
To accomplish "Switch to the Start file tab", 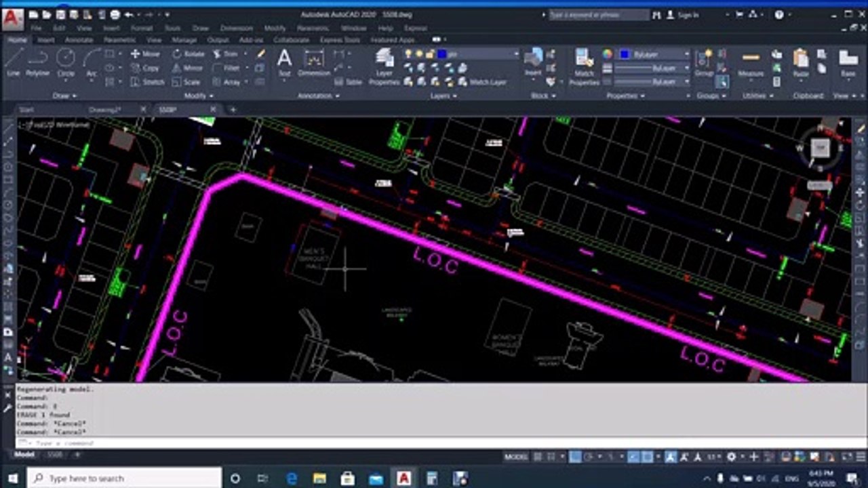I will click(26, 109).
